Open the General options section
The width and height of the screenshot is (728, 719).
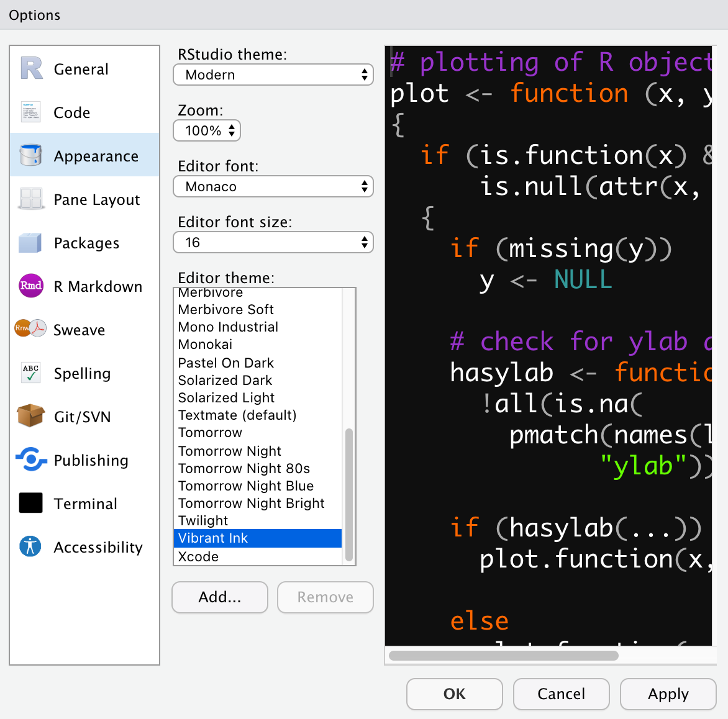[84, 68]
